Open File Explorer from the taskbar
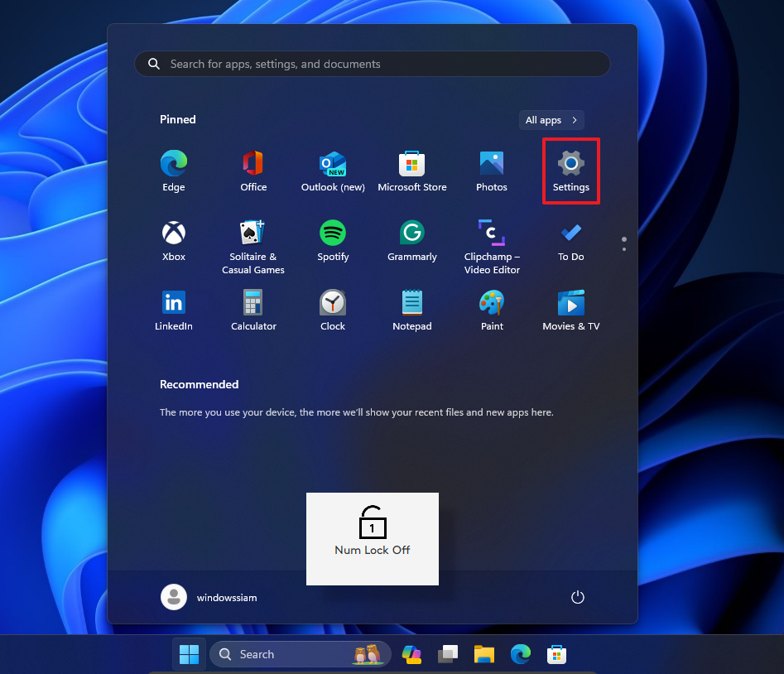The image size is (784, 674). coord(484,654)
